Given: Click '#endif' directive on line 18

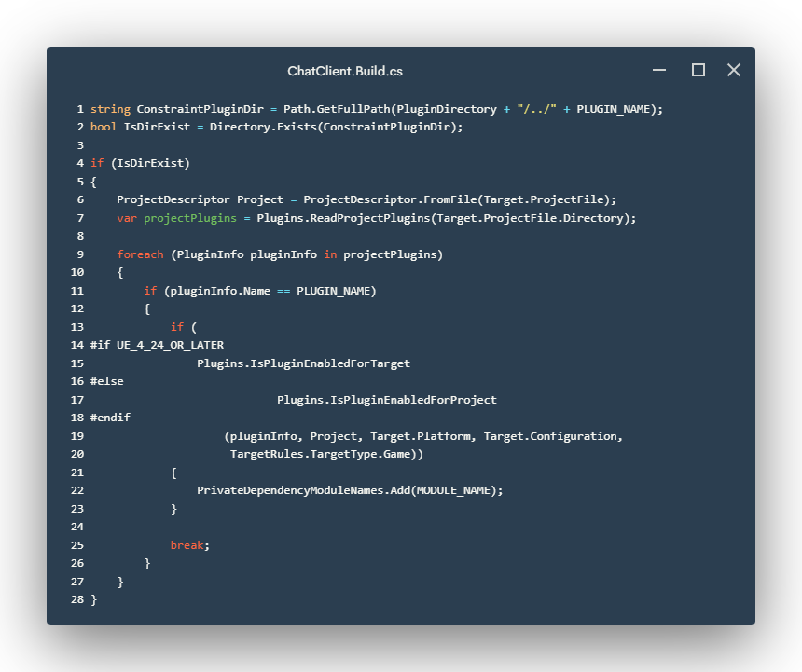Looking at the screenshot, I should click(x=110, y=418).
